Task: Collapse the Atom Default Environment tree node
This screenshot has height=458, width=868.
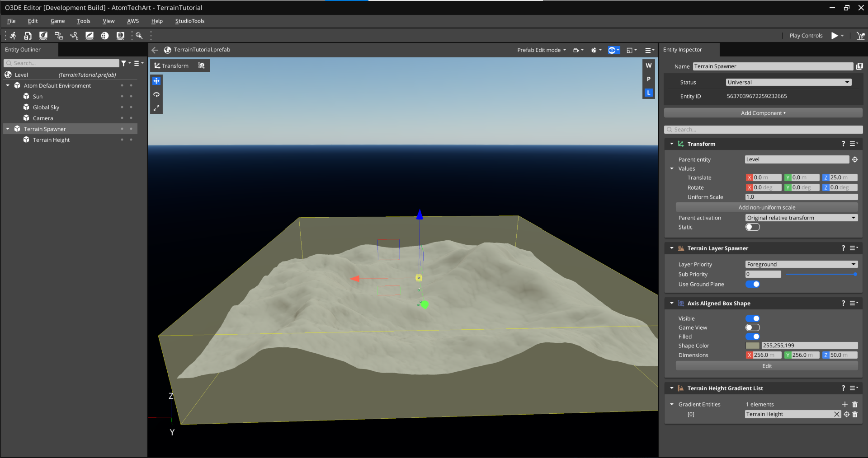Action: (x=8, y=85)
